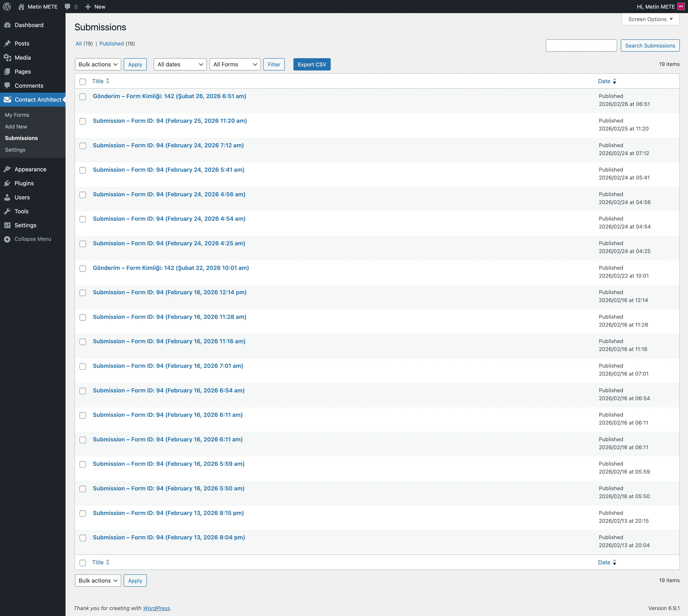This screenshot has width=688, height=616.
Task: Tick the select-all checkbox in table header
Action: (83, 82)
